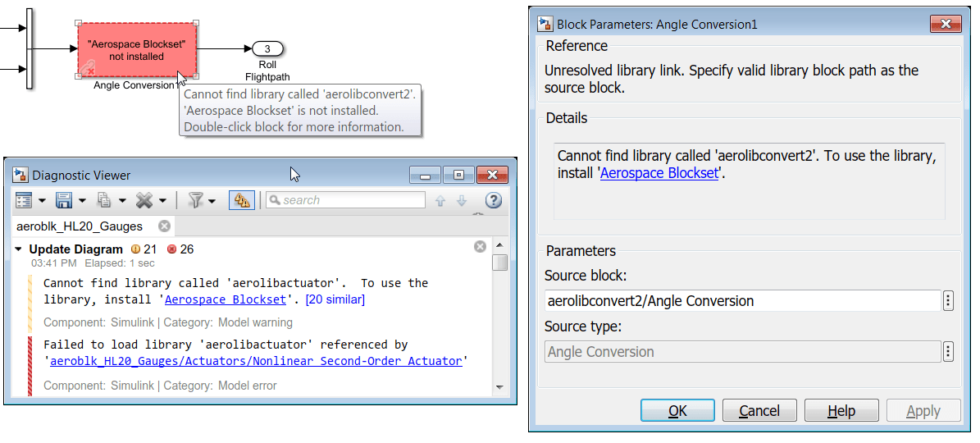The image size is (980, 443).
Task: Open the filter options dropdown arrow
Action: click(212, 201)
